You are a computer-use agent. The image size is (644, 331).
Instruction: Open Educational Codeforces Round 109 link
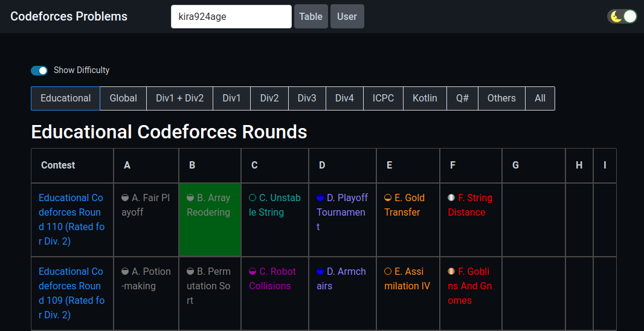click(72, 293)
